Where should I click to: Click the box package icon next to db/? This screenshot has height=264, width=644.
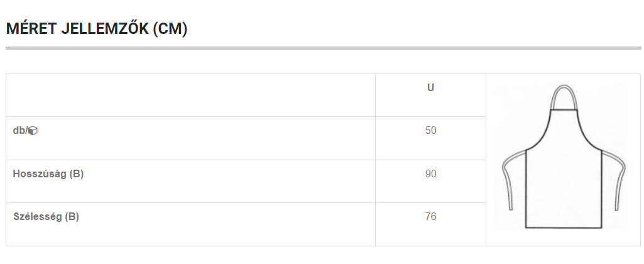pyautogui.click(x=33, y=131)
